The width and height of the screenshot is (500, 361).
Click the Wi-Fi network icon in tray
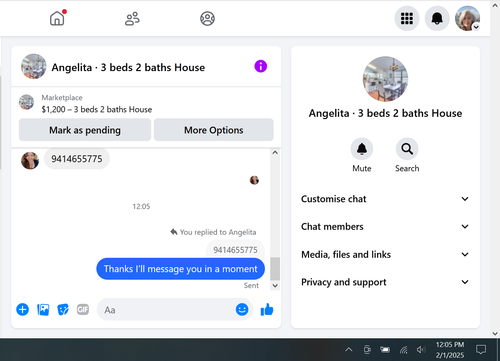point(404,350)
